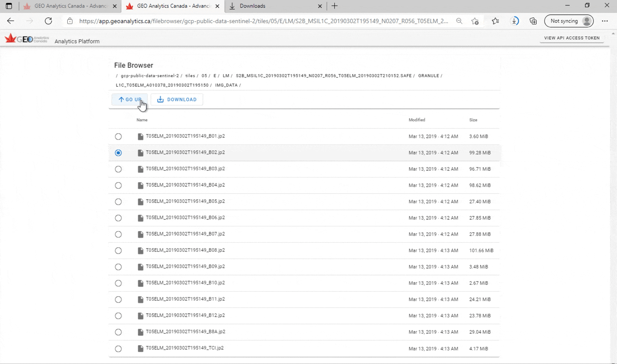
Task: Select radio button for B07.jp2
Action: tap(118, 234)
